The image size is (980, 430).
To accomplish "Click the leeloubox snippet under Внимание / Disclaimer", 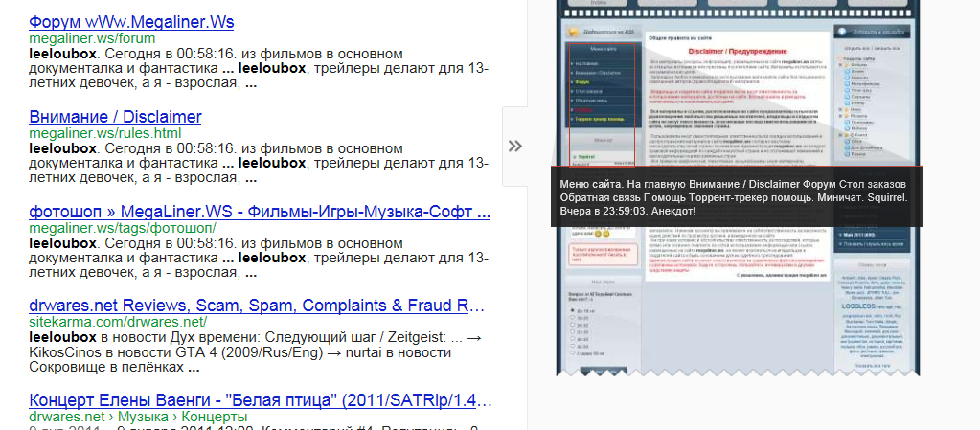I will point(259,163).
